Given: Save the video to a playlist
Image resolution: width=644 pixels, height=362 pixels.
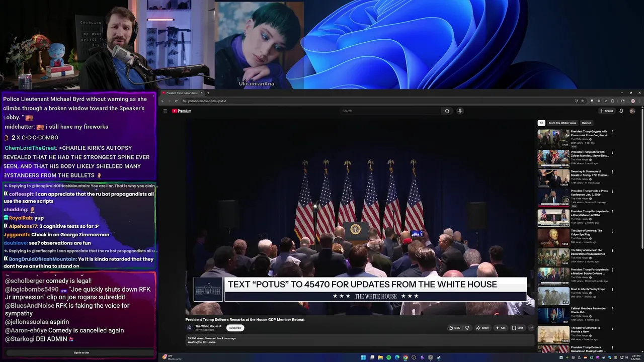Looking at the screenshot, I should click(518, 328).
